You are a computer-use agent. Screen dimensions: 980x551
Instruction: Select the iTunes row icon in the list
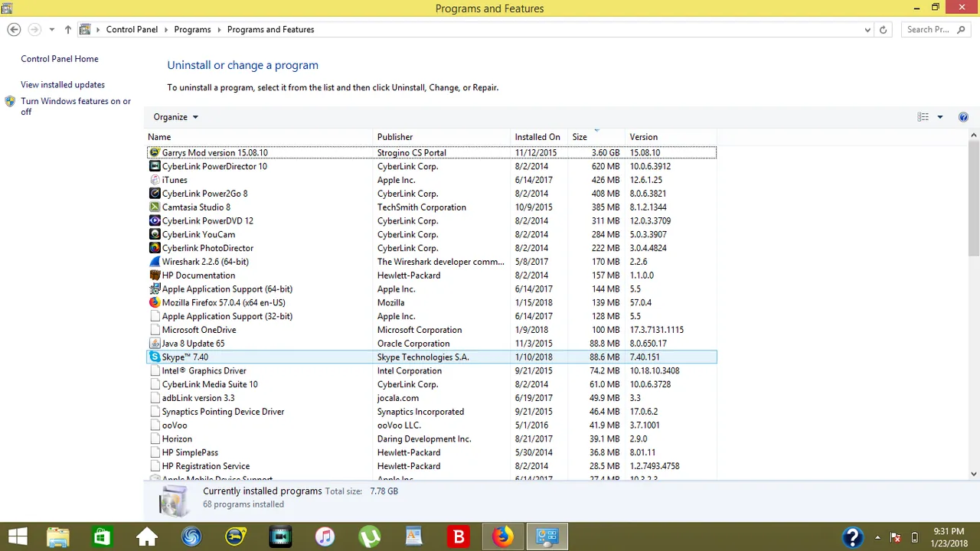tap(155, 180)
